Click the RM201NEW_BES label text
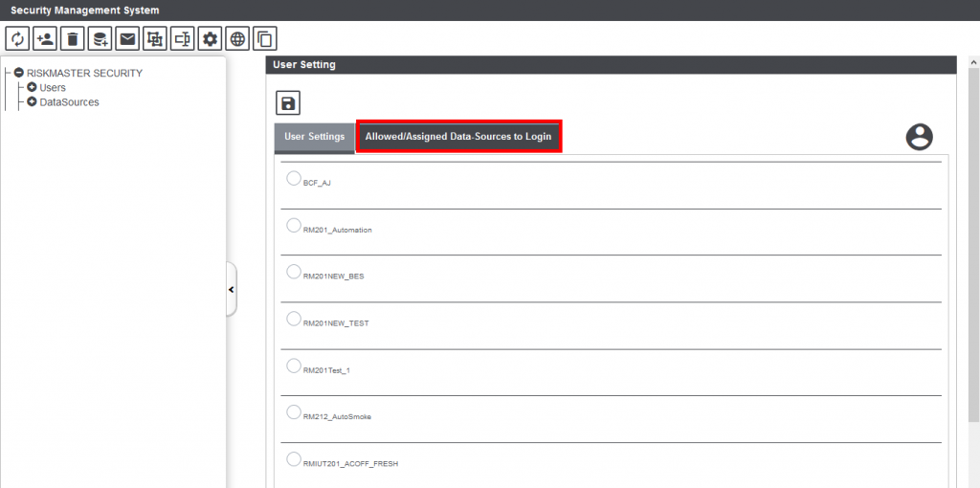 (x=333, y=277)
